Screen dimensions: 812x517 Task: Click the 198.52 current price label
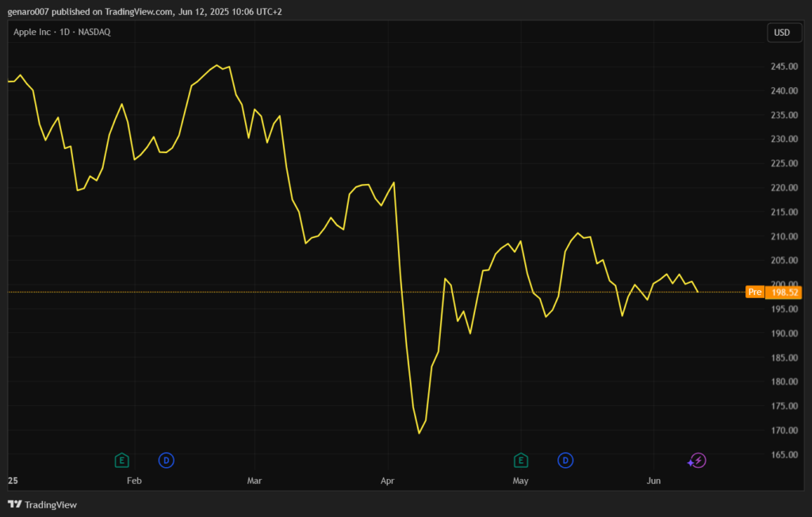tap(785, 292)
